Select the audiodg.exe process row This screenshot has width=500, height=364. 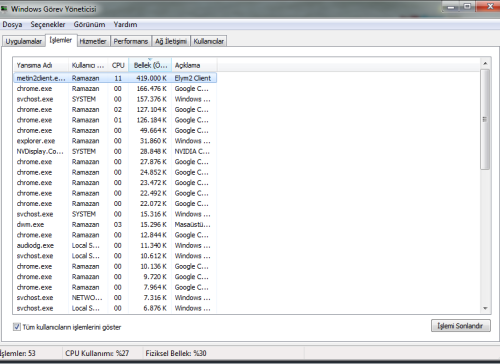tap(115, 246)
